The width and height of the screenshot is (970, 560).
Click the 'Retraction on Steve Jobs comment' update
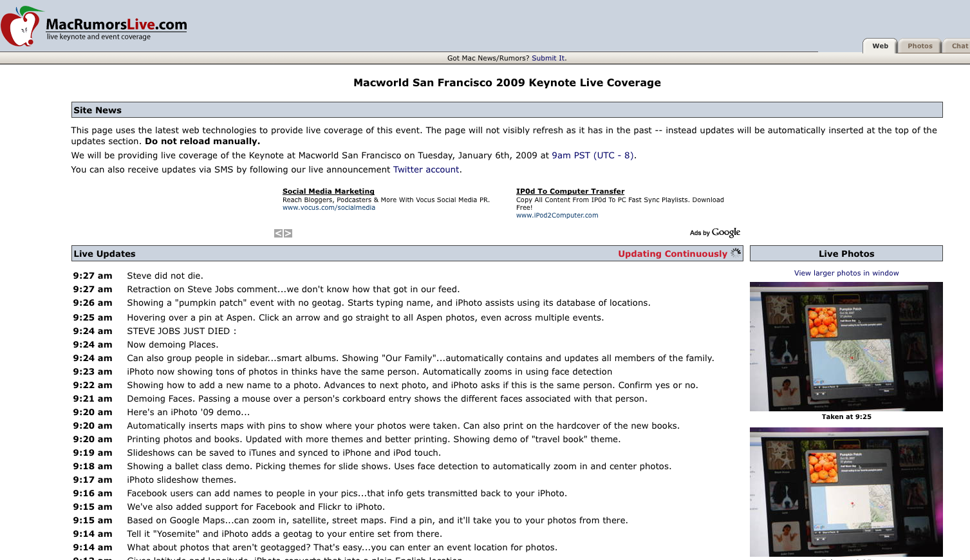click(294, 289)
